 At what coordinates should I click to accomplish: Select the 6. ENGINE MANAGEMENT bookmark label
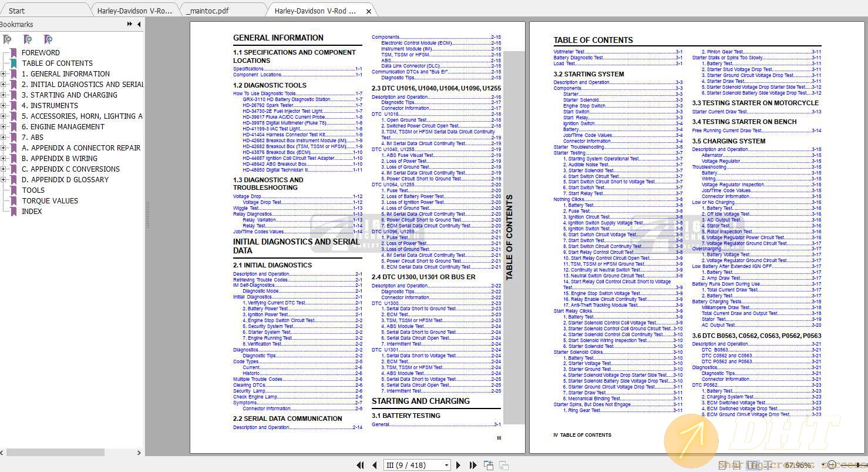pyautogui.click(x=63, y=127)
